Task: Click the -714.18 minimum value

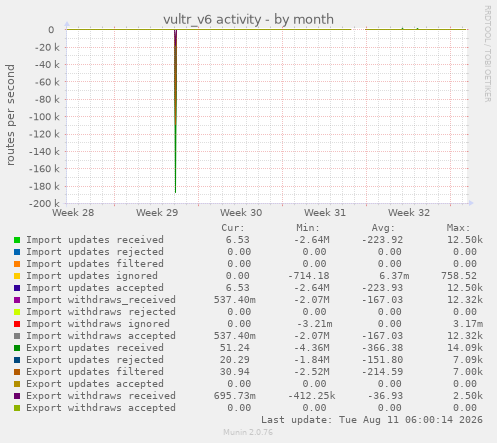Action: coord(309,276)
